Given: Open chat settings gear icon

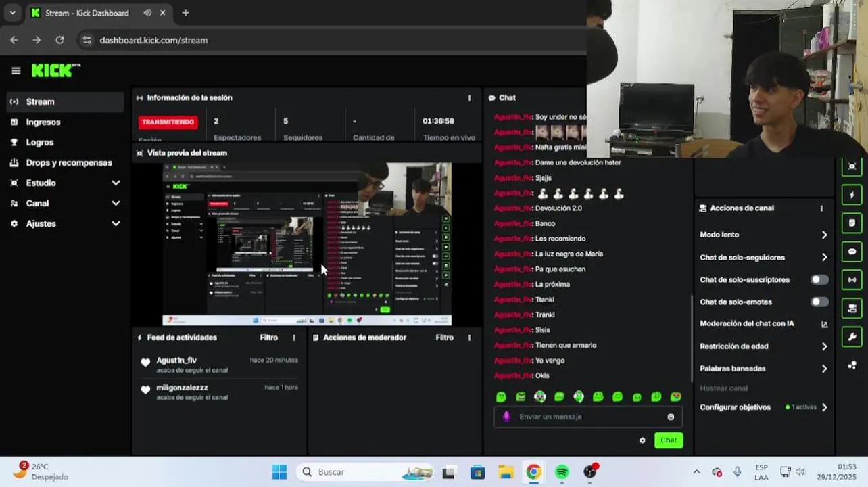Looking at the screenshot, I should (642, 440).
